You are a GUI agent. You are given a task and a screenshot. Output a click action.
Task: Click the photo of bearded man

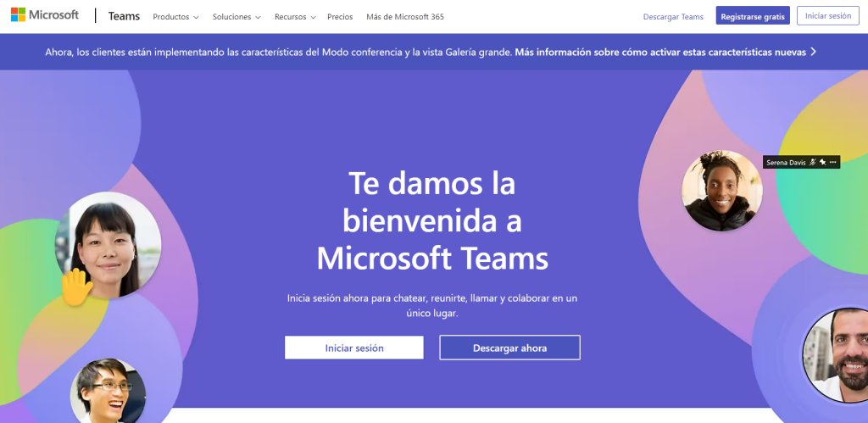pos(835,355)
